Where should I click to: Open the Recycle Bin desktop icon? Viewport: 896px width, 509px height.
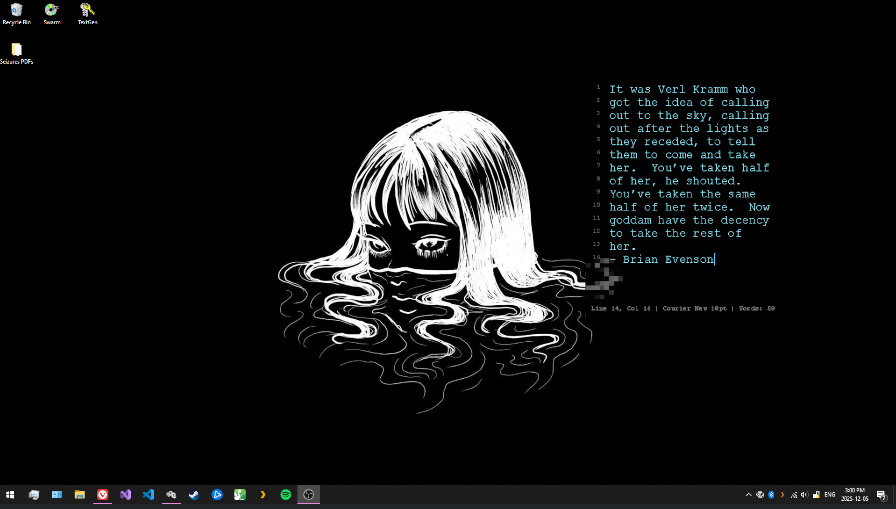[x=17, y=14]
